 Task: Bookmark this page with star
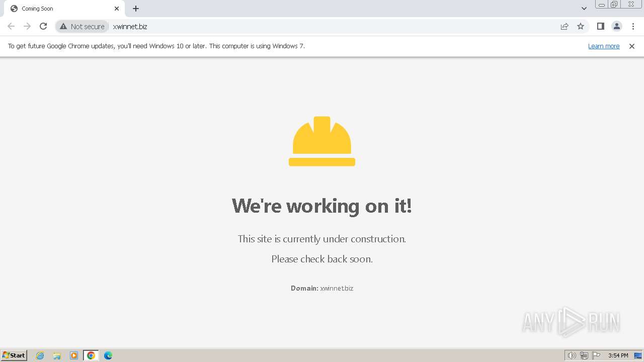pyautogui.click(x=581, y=26)
